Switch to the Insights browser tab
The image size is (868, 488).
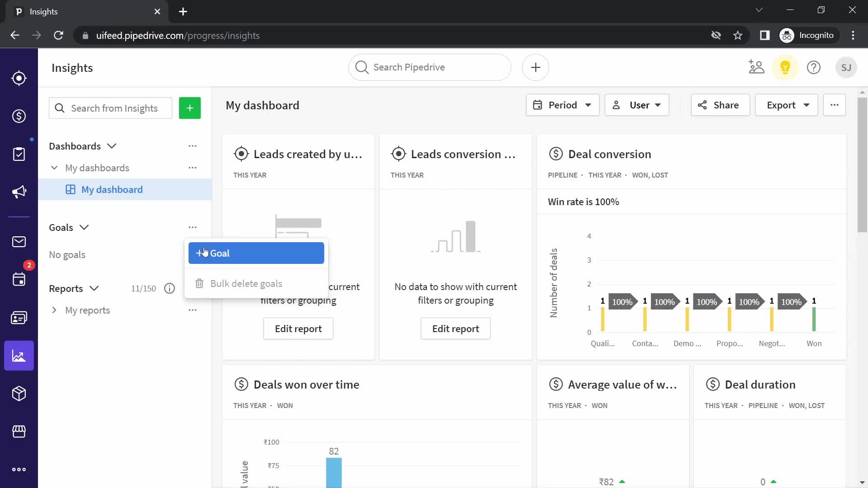tap(86, 12)
